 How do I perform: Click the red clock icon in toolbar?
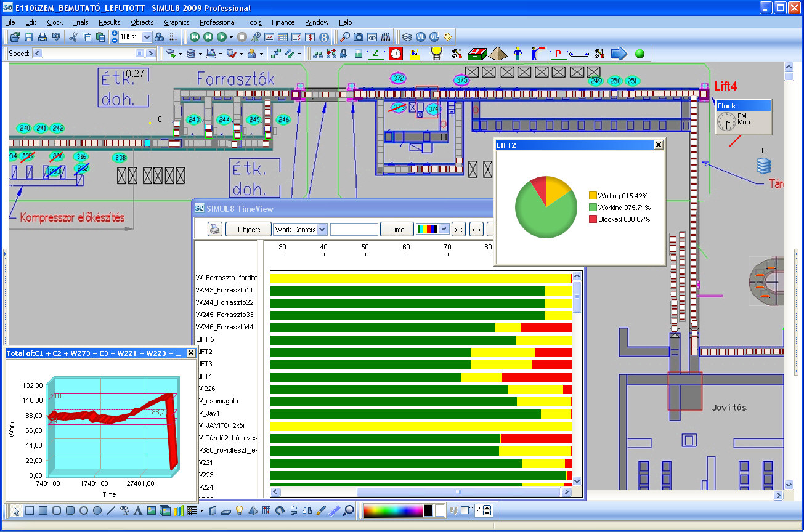point(396,54)
